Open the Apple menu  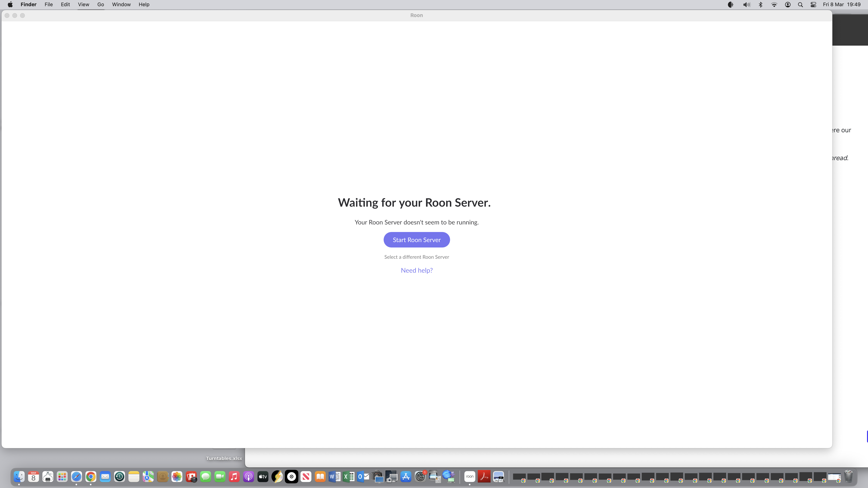[x=10, y=4]
